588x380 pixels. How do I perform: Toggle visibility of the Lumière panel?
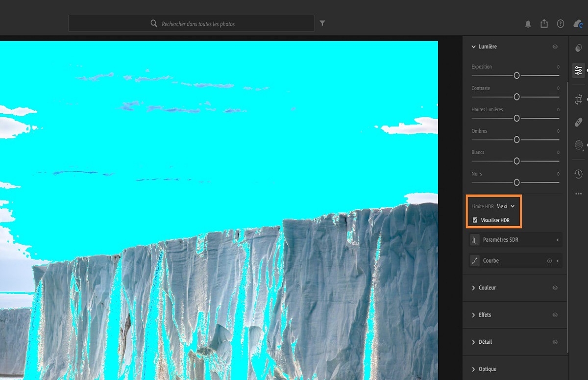(x=555, y=47)
